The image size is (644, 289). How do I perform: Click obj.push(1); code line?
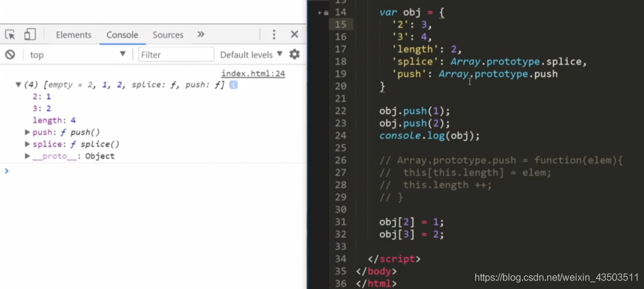coord(415,111)
